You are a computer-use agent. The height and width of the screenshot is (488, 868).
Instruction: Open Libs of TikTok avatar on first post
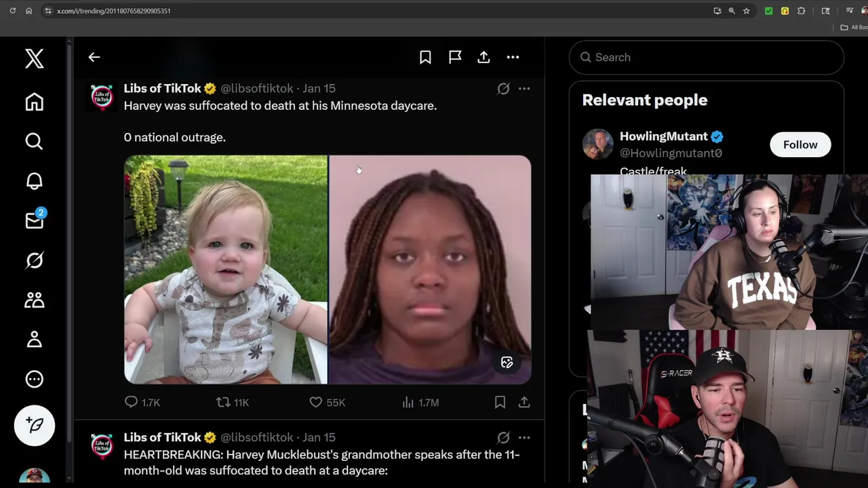[102, 96]
